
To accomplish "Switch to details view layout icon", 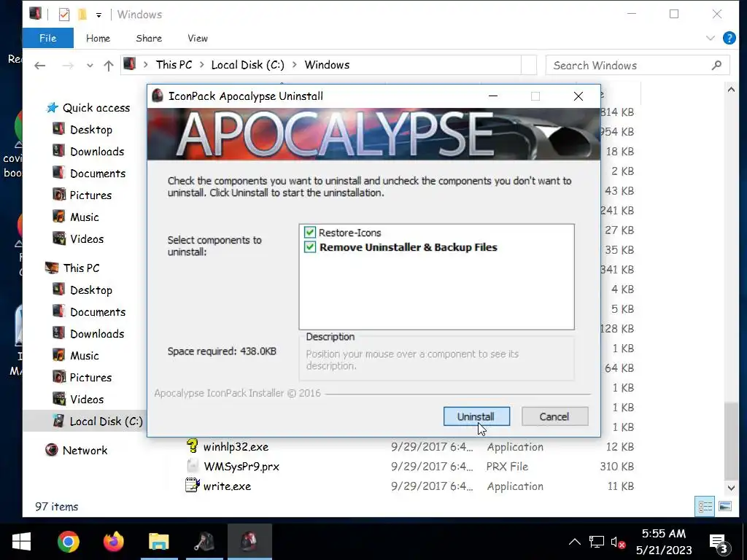I will (705, 506).
